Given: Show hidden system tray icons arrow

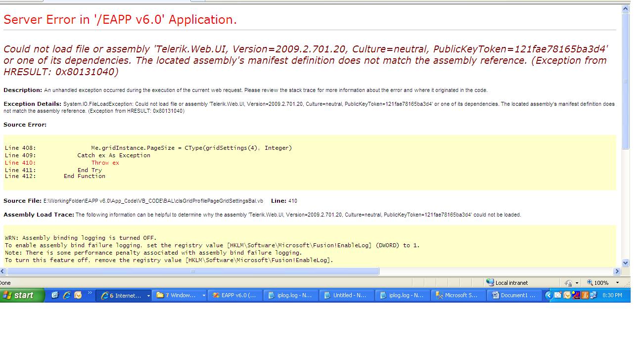Looking at the screenshot, I should [549, 295].
